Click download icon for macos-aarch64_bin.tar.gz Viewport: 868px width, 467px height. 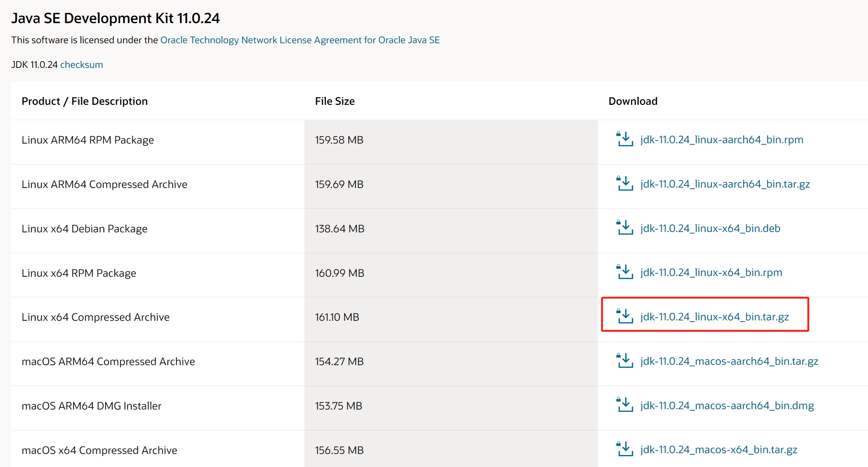pyautogui.click(x=624, y=361)
